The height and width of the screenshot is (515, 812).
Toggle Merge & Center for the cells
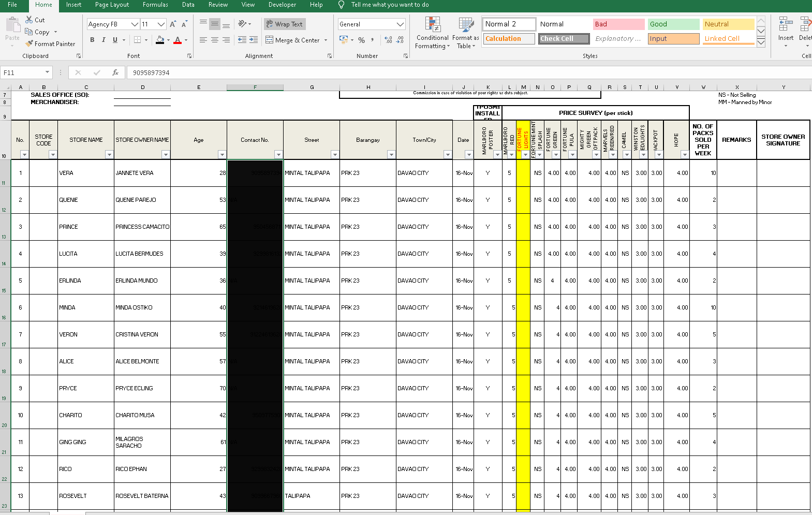coord(293,40)
